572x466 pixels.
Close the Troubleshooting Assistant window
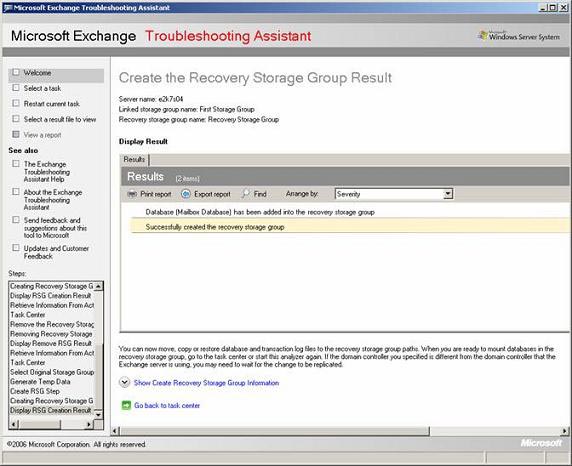tap(563, 7)
